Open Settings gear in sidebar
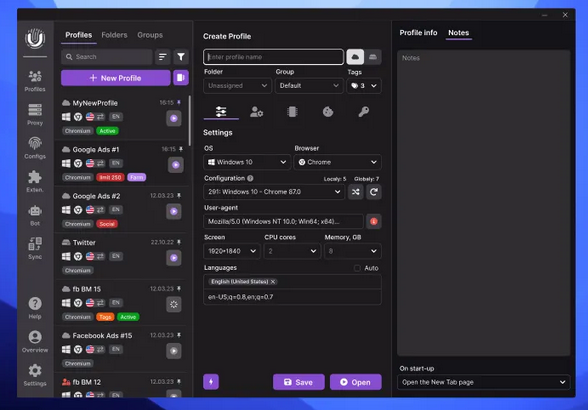The width and height of the screenshot is (588, 410). click(35, 375)
